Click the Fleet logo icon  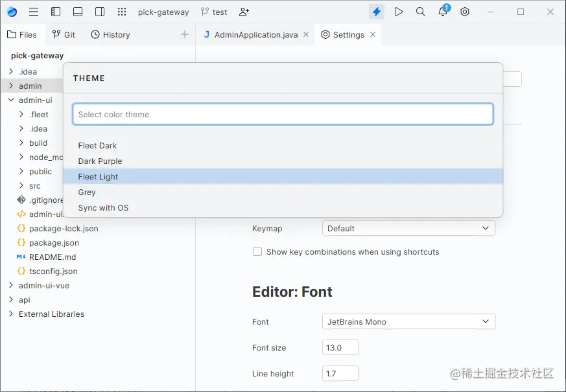tap(12, 12)
